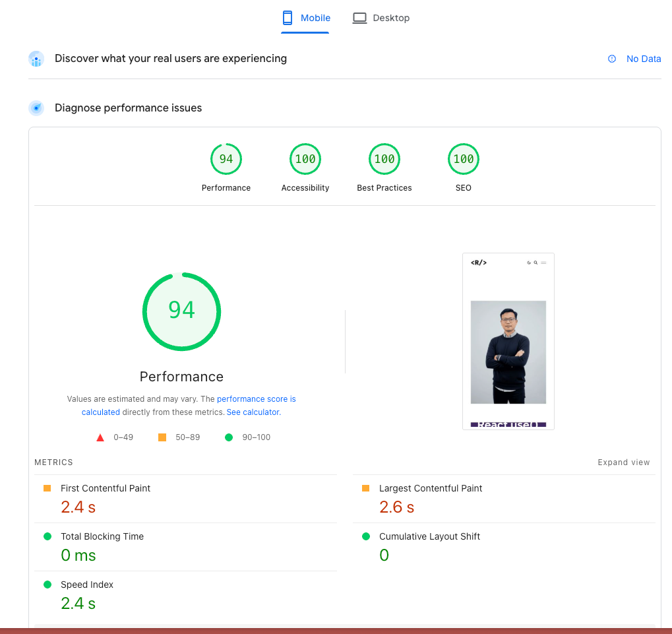Open the See calculator link
The width and height of the screenshot is (672, 634).
(253, 412)
